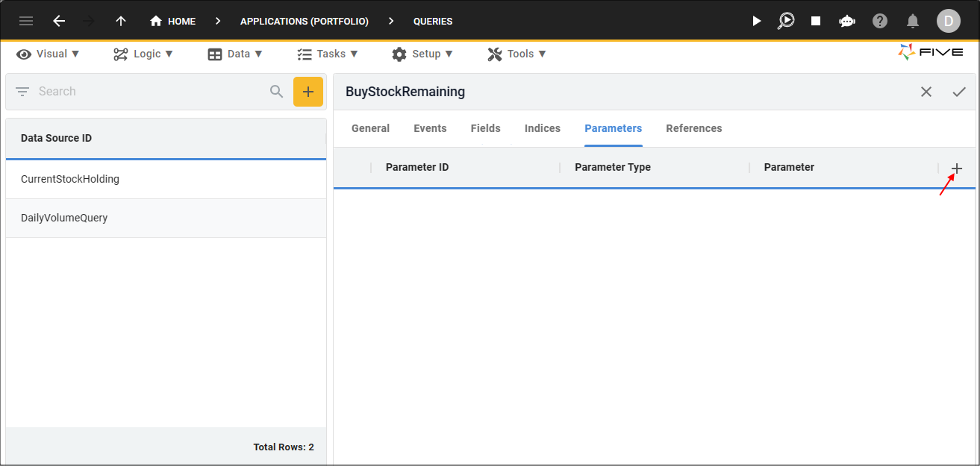Image resolution: width=980 pixels, height=466 pixels.
Task: Stop the running application
Action: [816, 21]
